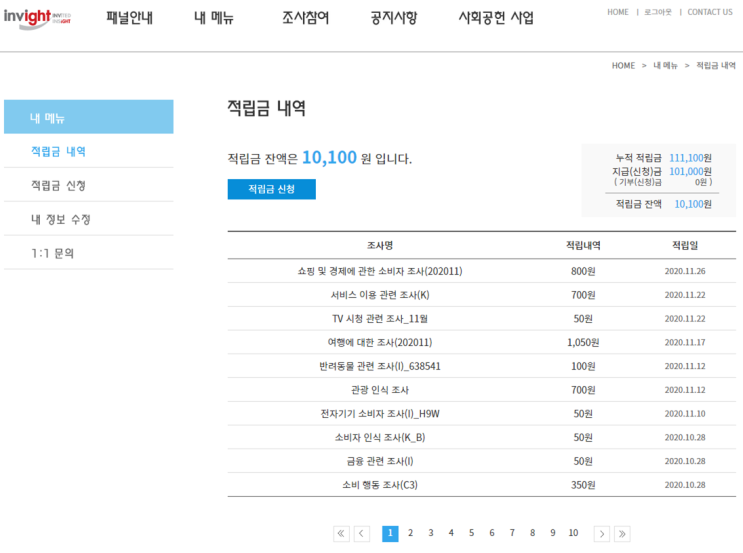Select page 1 in pagination
The height and width of the screenshot is (553, 743).
[x=390, y=534]
